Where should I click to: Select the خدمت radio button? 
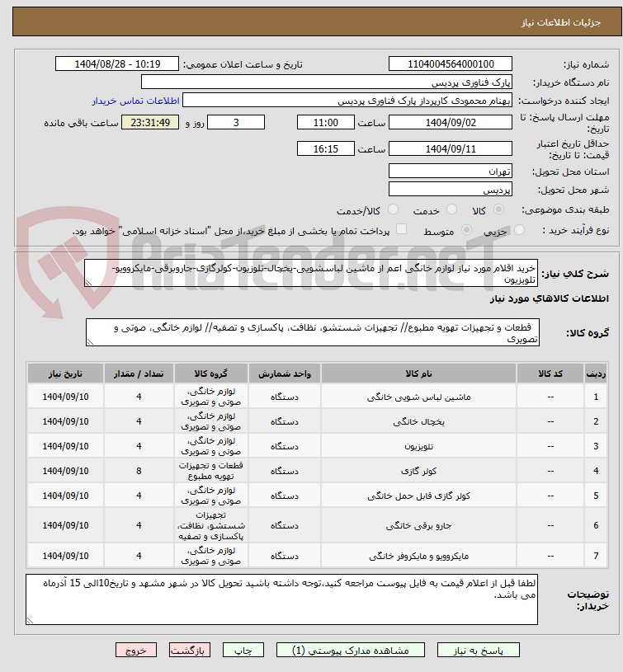pyautogui.click(x=451, y=209)
